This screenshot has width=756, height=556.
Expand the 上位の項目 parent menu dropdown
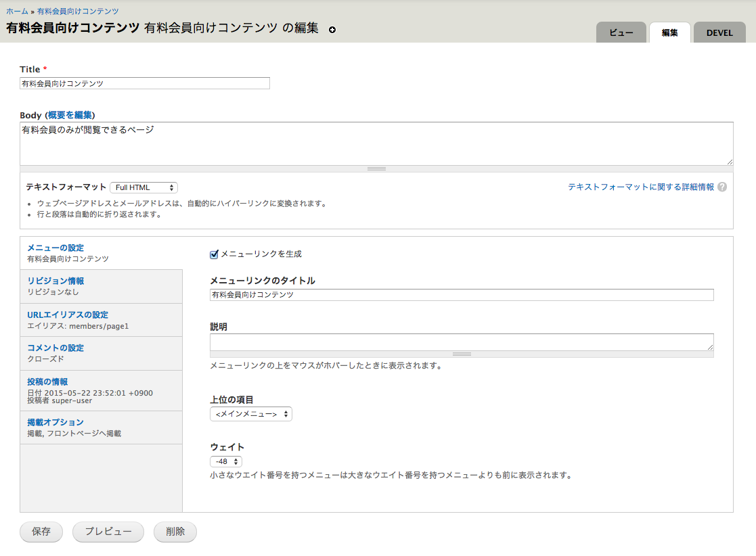coord(251,414)
